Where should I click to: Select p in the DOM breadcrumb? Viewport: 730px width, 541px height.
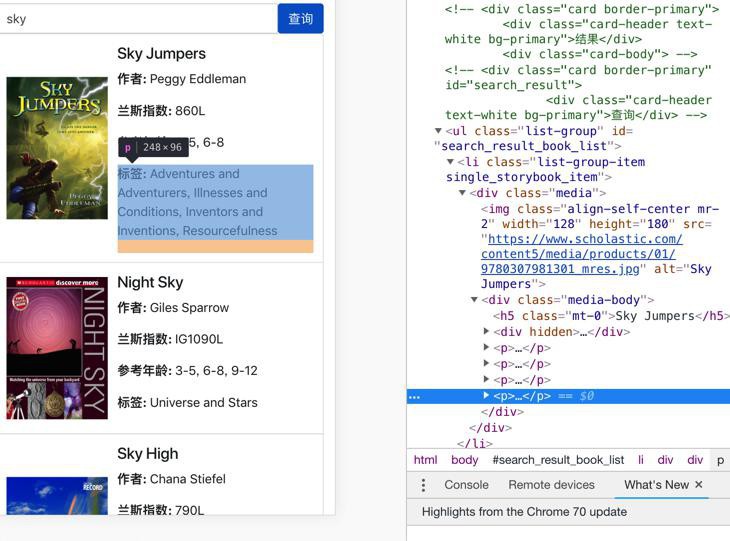point(720,460)
